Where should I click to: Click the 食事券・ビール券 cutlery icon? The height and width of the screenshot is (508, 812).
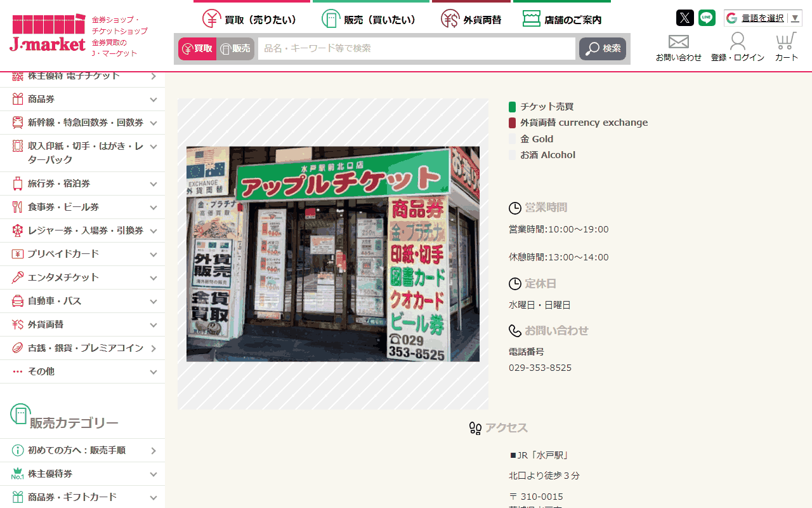[x=18, y=207]
